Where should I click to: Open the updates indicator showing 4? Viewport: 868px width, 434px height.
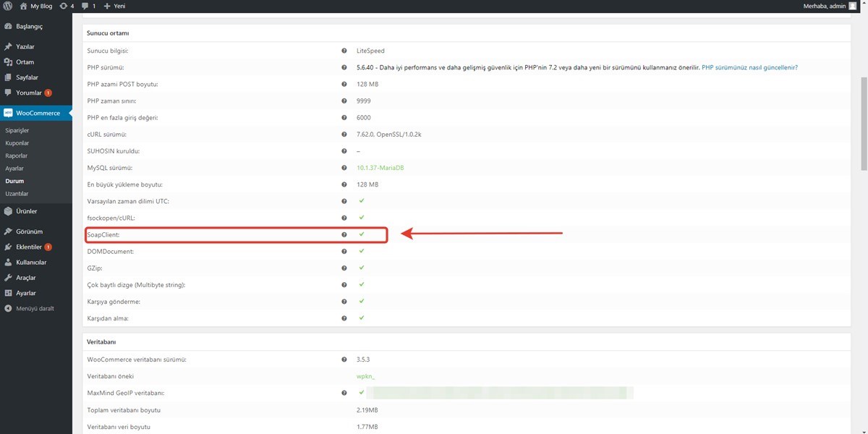point(69,6)
